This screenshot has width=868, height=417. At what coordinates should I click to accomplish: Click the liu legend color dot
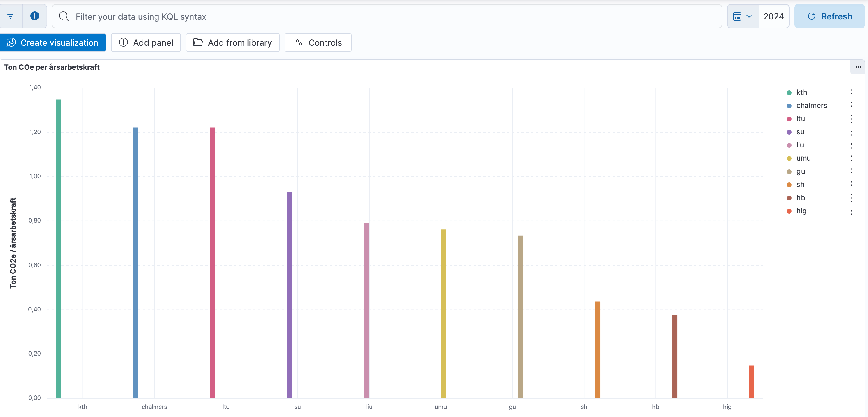789,145
